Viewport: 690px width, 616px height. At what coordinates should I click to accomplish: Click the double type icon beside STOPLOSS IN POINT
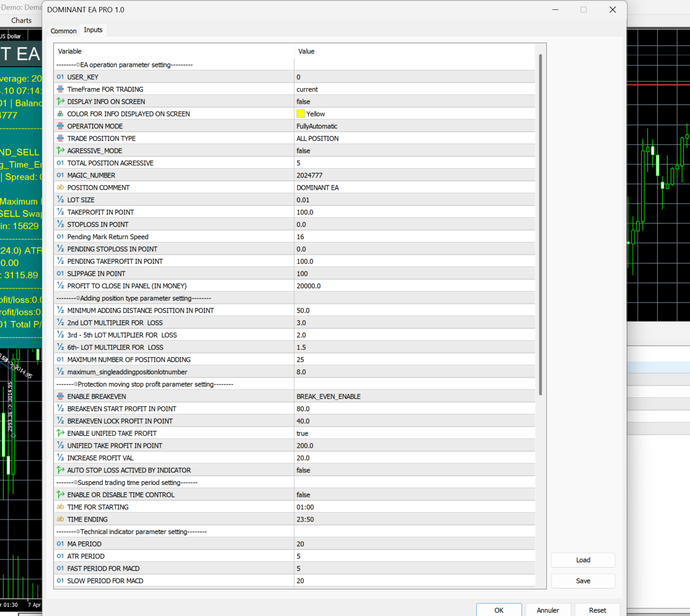click(60, 224)
